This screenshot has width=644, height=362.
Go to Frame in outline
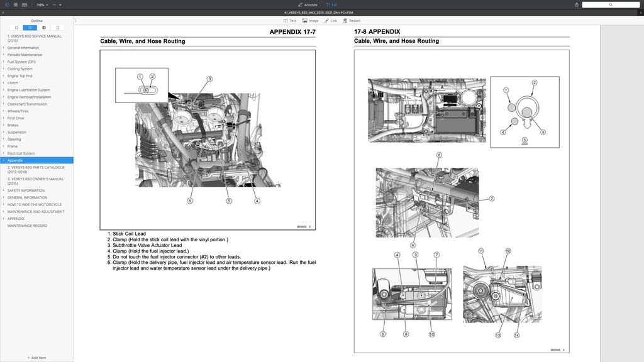(13, 146)
